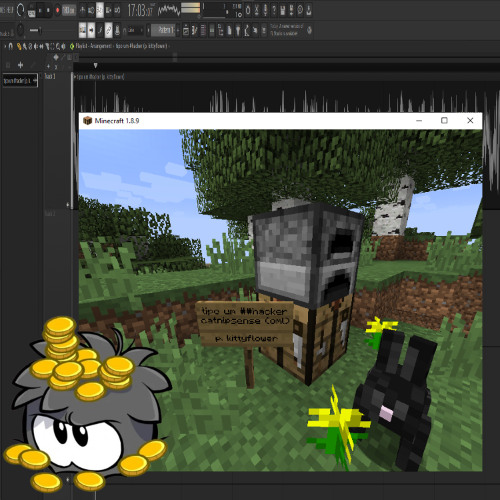Click the playhead marker on timeline
Image resolution: width=500 pixels, height=500 pixels.
[x=95, y=65]
